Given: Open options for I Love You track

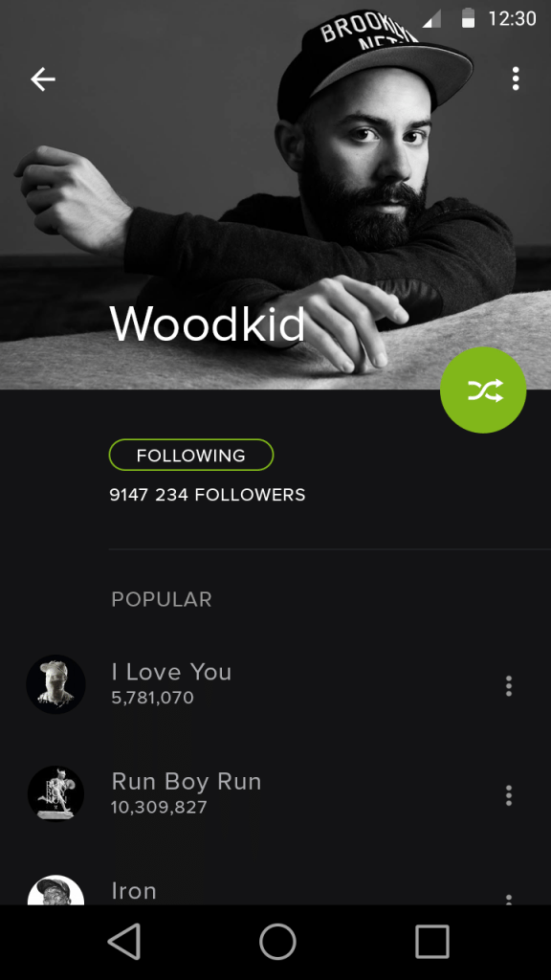Looking at the screenshot, I should point(509,685).
